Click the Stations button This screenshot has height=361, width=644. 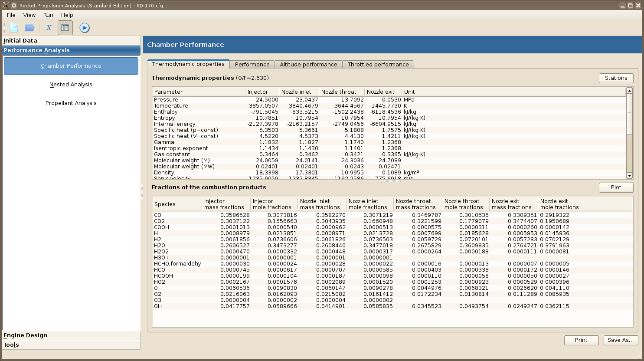616,78
